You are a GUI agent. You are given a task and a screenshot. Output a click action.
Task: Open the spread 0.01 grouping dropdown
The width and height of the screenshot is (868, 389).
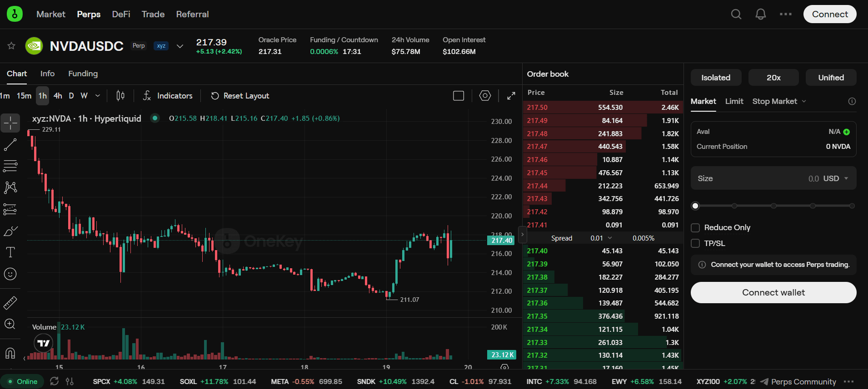click(x=601, y=238)
